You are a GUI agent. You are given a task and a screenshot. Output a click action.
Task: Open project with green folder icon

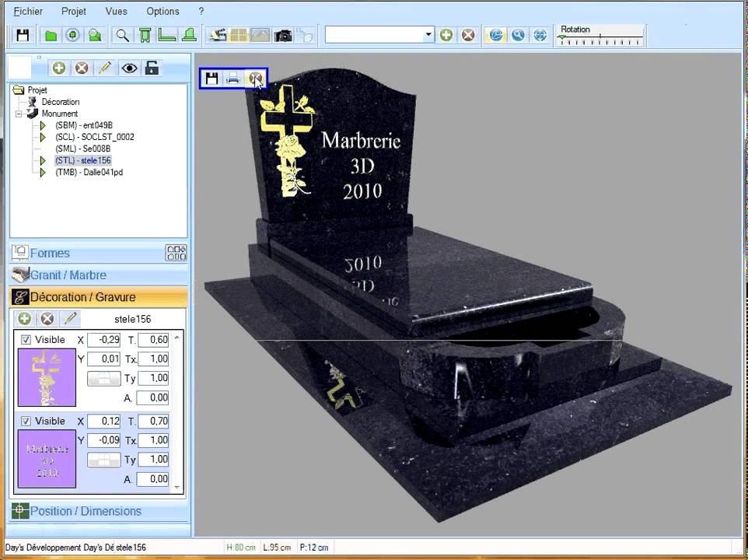(51, 35)
